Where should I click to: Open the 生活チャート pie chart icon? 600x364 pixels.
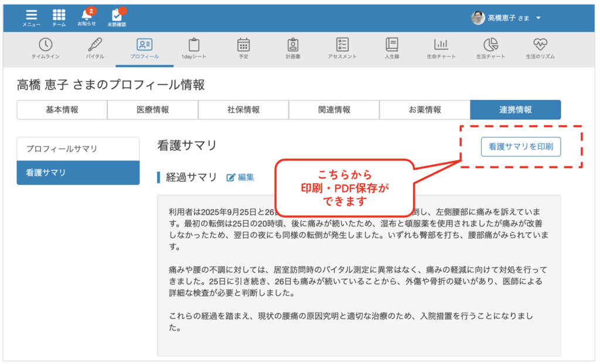tap(490, 45)
